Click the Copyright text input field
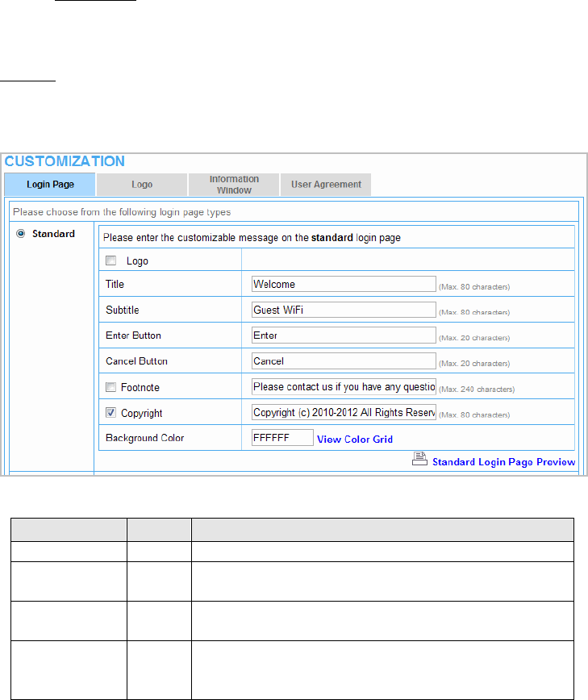 pos(344,413)
